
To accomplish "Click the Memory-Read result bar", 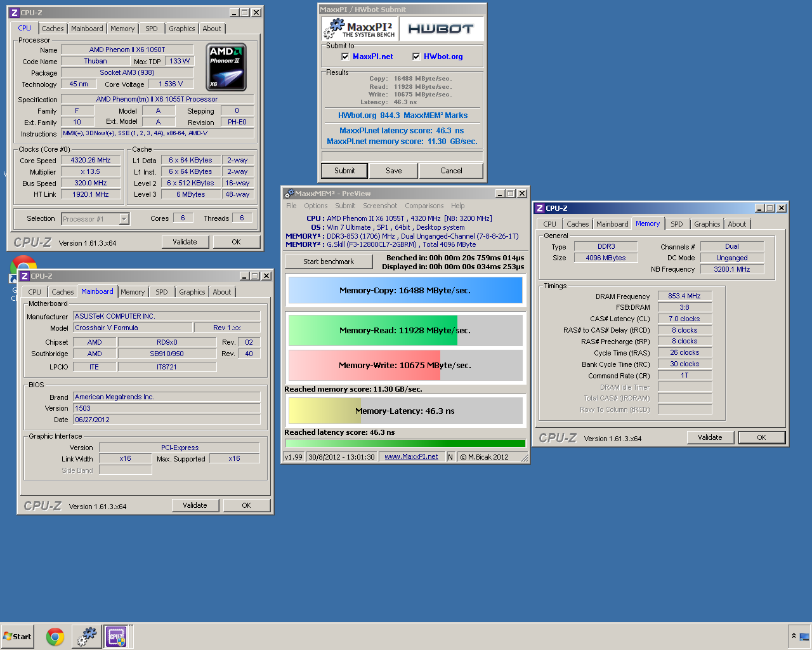I will coord(405,330).
